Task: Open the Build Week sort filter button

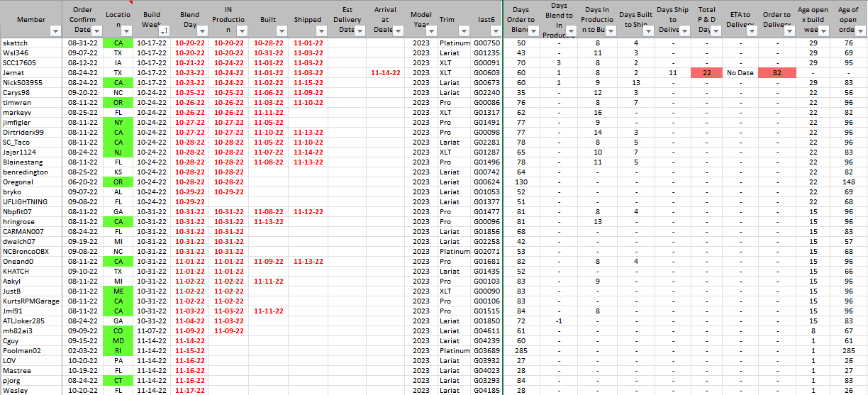Action: click(163, 31)
